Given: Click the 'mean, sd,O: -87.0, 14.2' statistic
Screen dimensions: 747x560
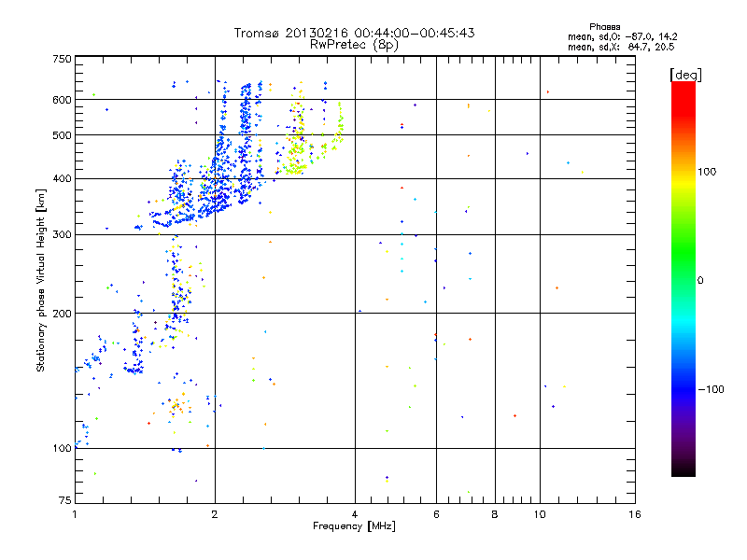Looking at the screenshot, I should tap(622, 36).
